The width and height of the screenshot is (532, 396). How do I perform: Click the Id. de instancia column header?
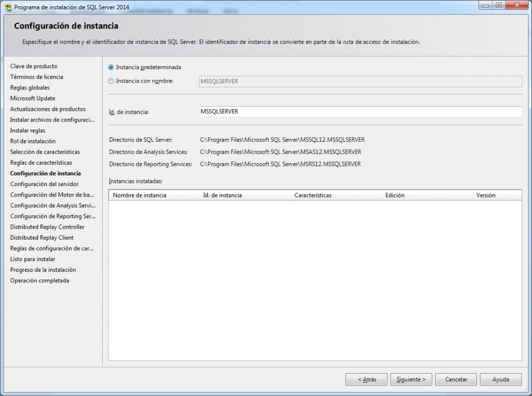(x=245, y=195)
